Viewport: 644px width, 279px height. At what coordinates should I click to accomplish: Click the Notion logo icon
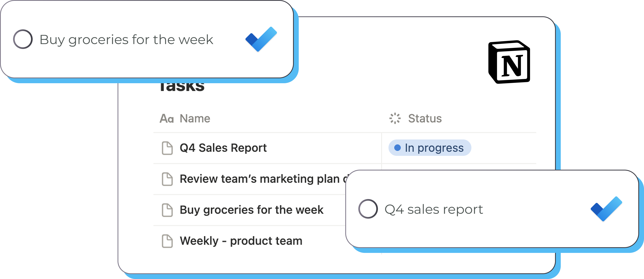[509, 62]
